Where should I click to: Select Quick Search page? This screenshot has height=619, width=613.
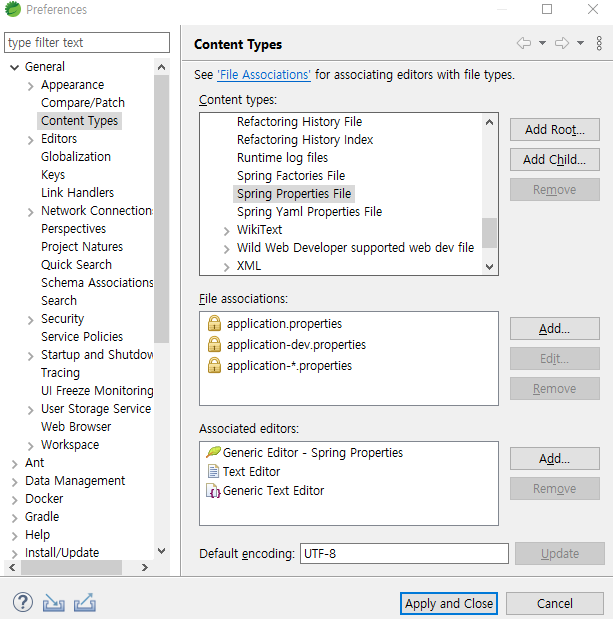point(76,264)
